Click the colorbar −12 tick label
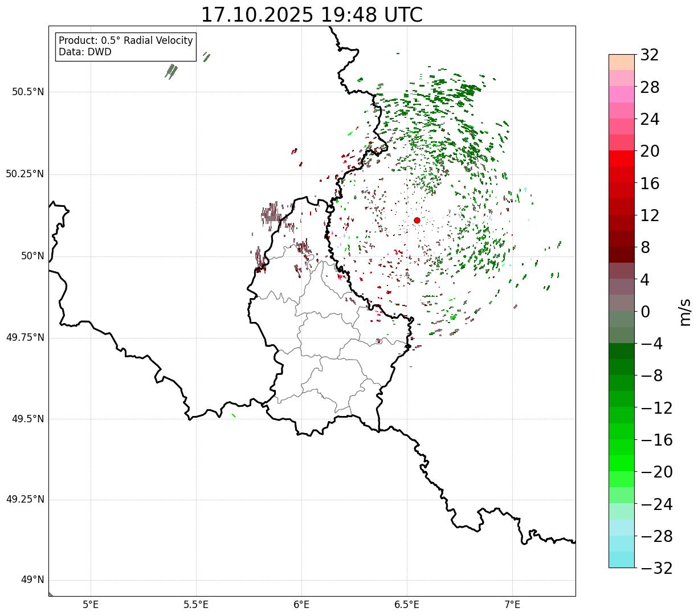698x616 pixels. (656, 408)
